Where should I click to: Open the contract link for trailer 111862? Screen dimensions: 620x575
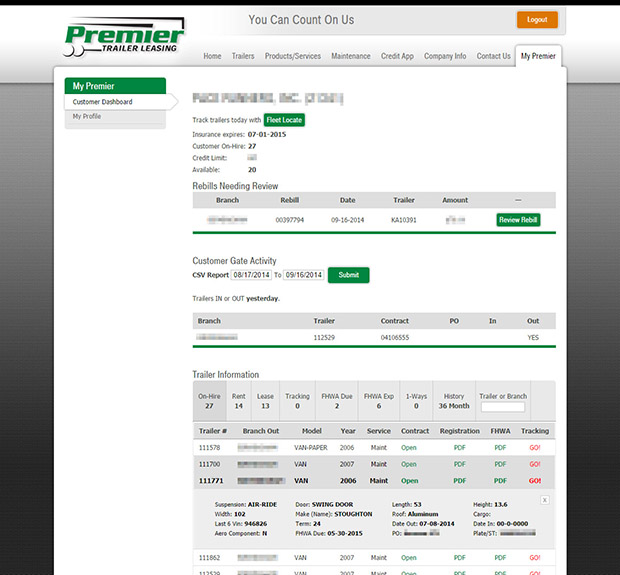click(x=408, y=557)
